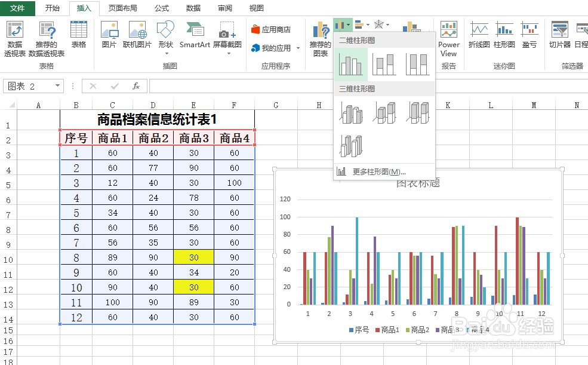This screenshot has width=588, height=365.
Task: Select row 5 header
Action: 8,185
